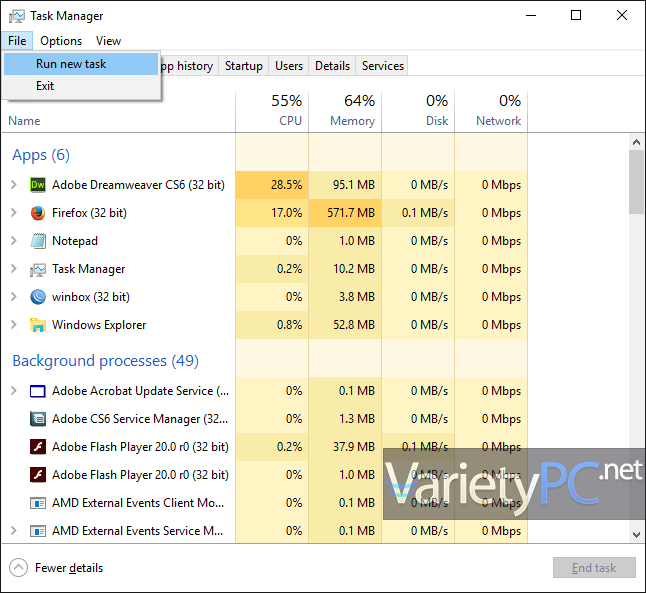Select the AMD External Events Client process name

click(x=138, y=503)
